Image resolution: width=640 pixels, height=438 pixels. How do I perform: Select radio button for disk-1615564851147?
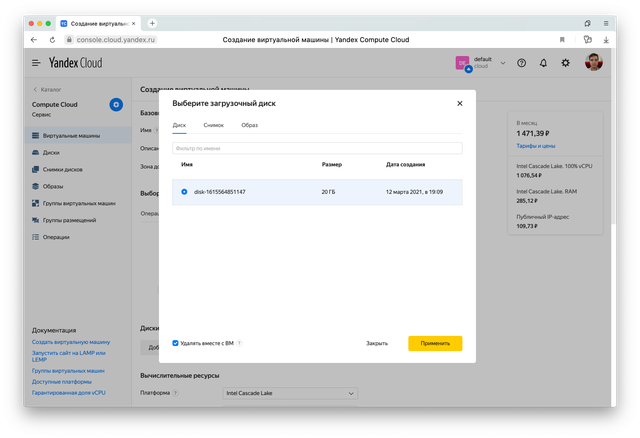(185, 191)
